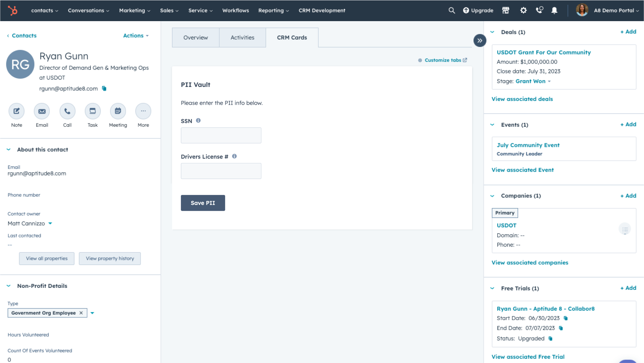
Task: Schedule a Meeting with the contact
Action: [118, 111]
